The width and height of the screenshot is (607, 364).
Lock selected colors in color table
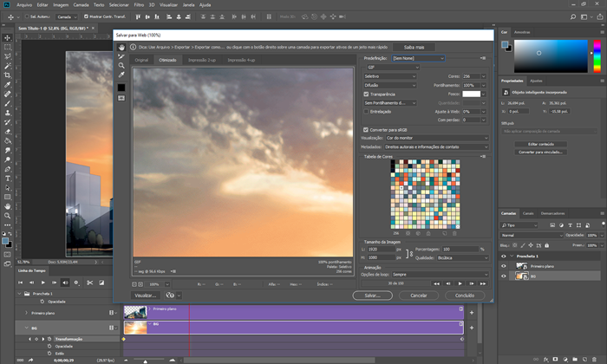tap(428, 233)
